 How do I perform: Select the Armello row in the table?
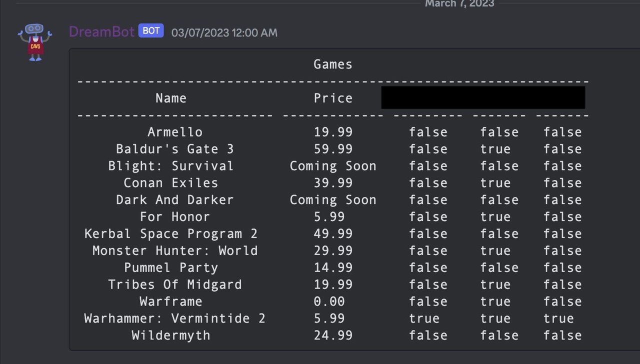click(175, 131)
